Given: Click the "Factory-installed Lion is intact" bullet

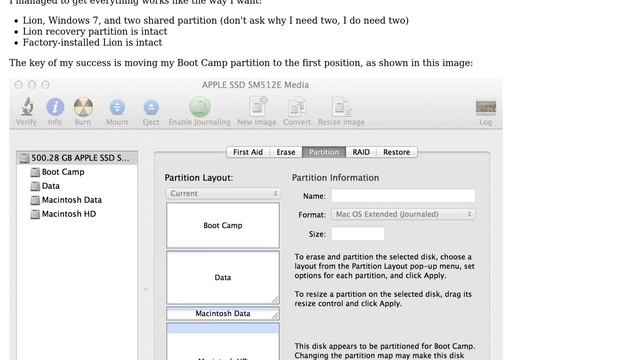Looking at the screenshot, I should pyautogui.click(x=92, y=42).
